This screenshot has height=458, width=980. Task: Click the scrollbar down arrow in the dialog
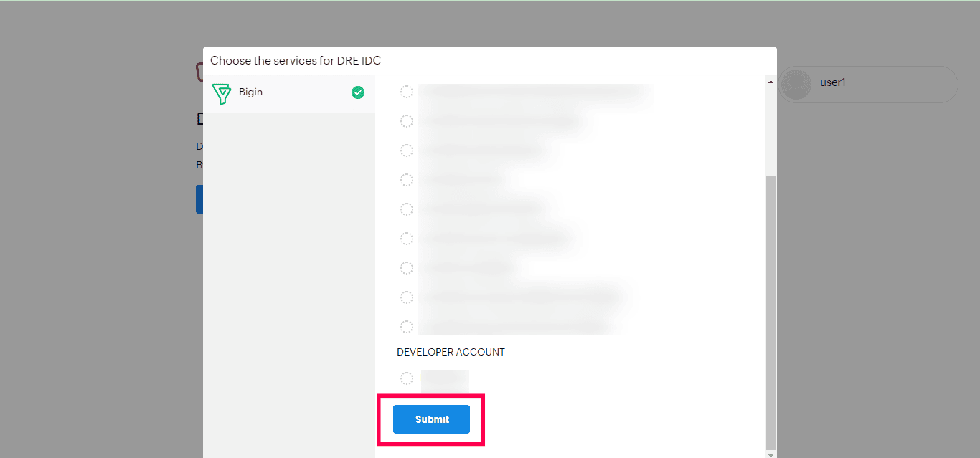tap(771, 454)
